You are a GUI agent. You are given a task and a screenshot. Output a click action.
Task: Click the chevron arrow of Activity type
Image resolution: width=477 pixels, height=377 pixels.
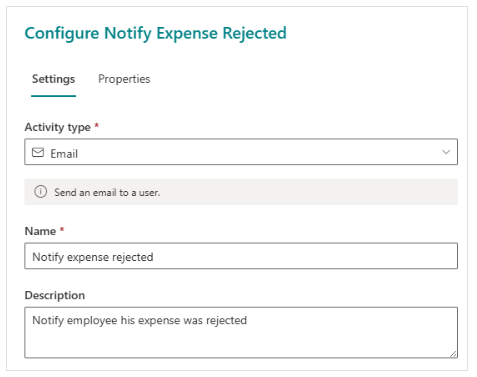446,152
